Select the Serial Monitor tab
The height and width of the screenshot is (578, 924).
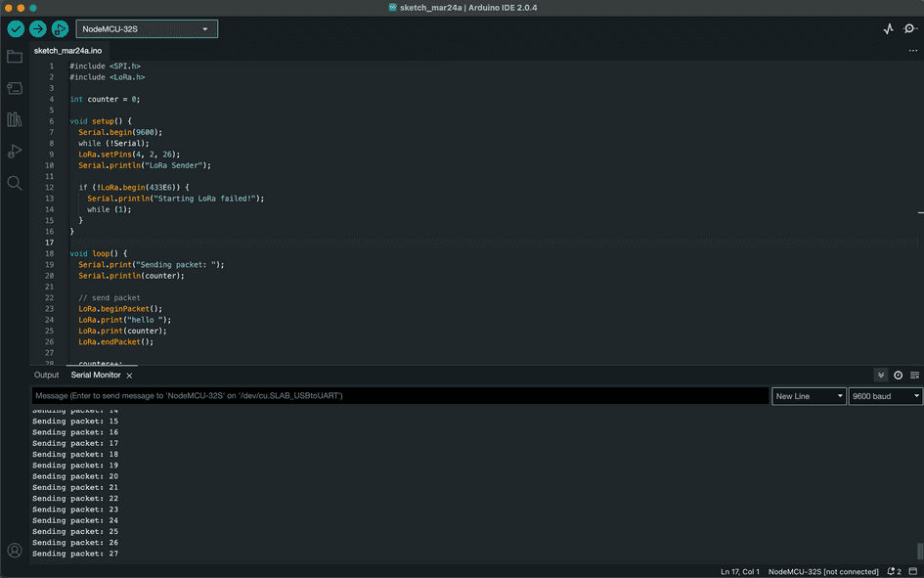(x=96, y=376)
